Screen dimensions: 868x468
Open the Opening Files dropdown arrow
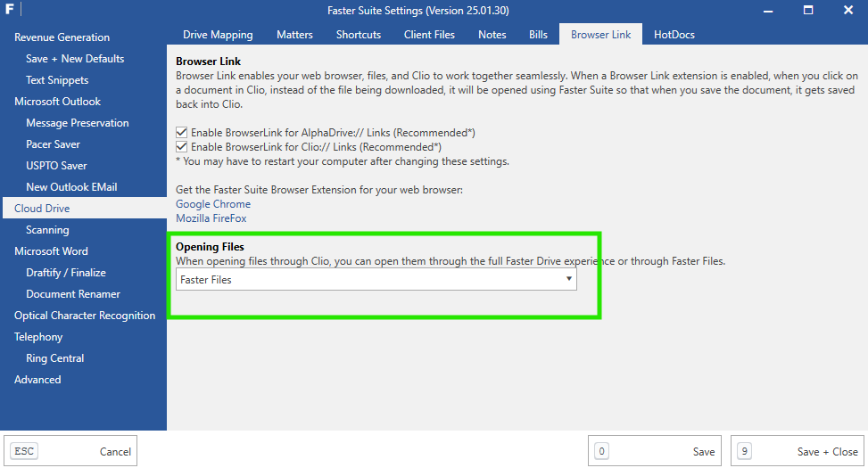tap(568, 279)
